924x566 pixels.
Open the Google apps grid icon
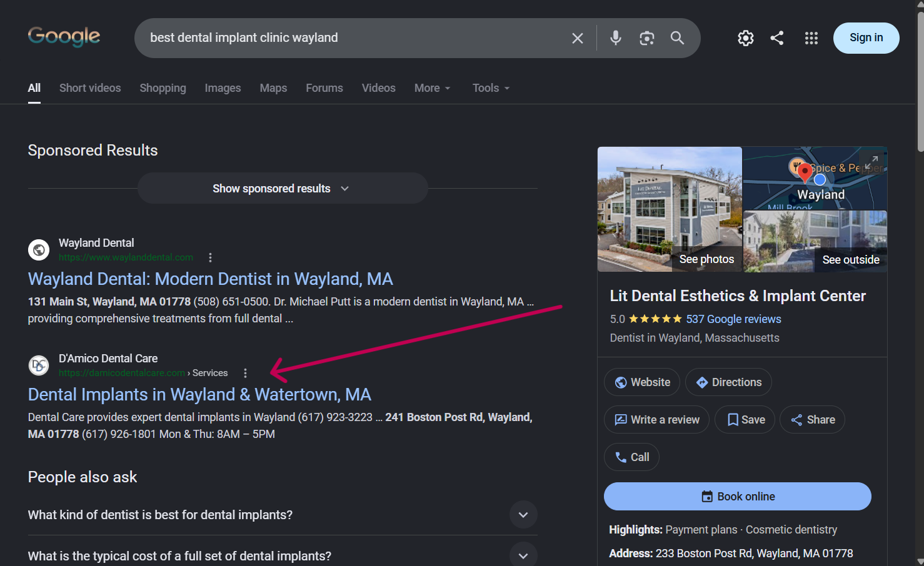click(811, 38)
